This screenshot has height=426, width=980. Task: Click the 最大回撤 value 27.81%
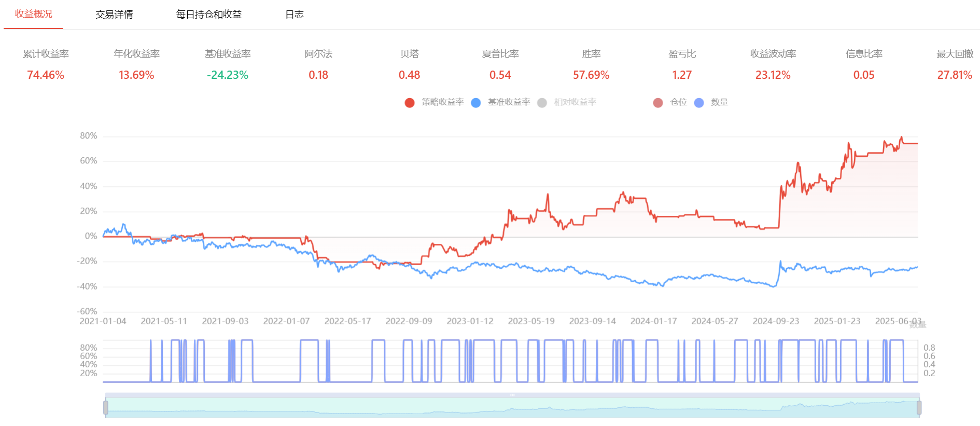(x=954, y=75)
